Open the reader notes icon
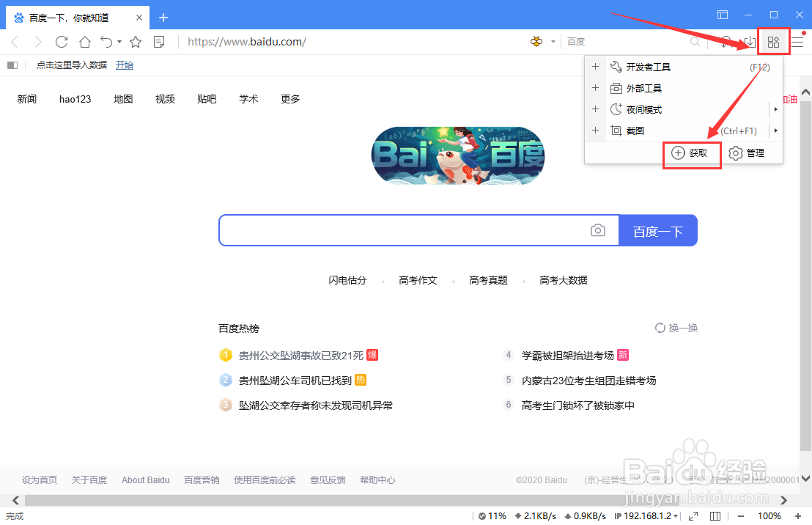The width and height of the screenshot is (812, 525). point(159,42)
